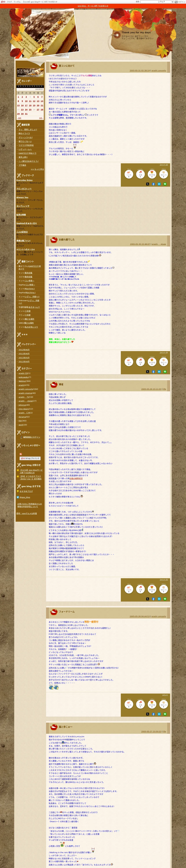Image resolution: width=186 pixels, height=868 pixels.
Task: Click the 続き希望 reaction on 帰省 post
Action: (152, 589)
